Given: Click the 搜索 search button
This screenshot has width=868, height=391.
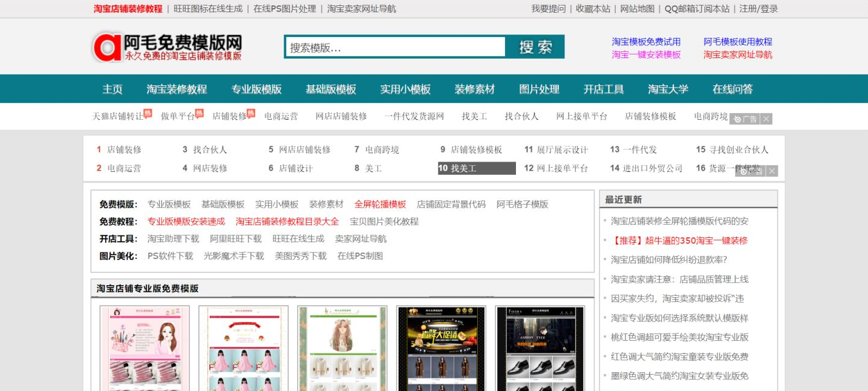Looking at the screenshot, I should pos(535,47).
